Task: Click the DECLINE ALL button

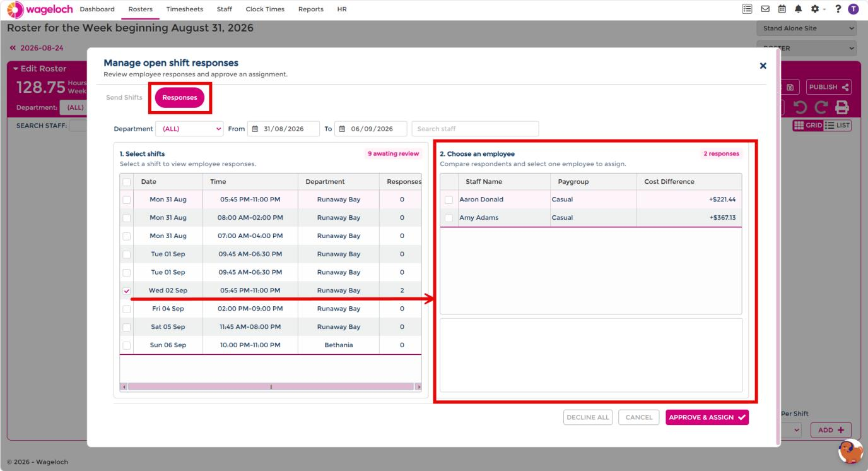Action: click(588, 417)
